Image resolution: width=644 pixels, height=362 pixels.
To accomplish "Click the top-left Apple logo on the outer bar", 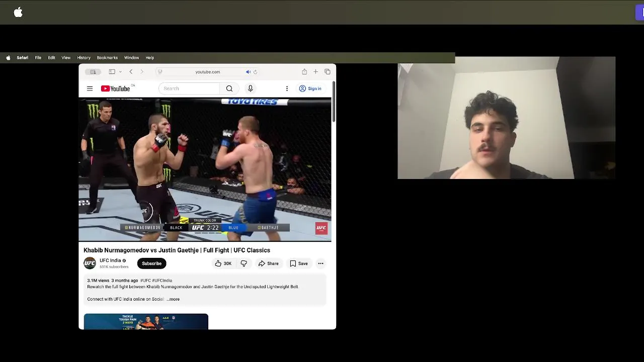I will coord(18,13).
